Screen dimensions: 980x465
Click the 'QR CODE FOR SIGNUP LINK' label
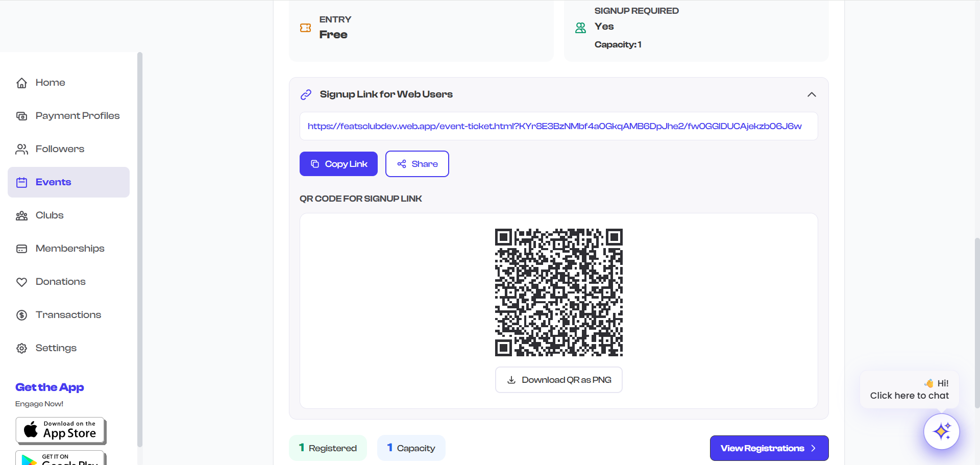click(361, 199)
